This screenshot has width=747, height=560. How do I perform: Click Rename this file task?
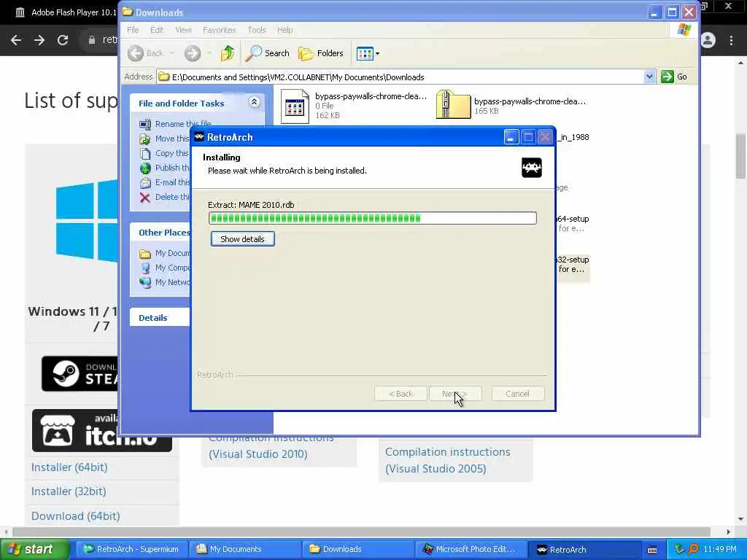click(x=183, y=124)
